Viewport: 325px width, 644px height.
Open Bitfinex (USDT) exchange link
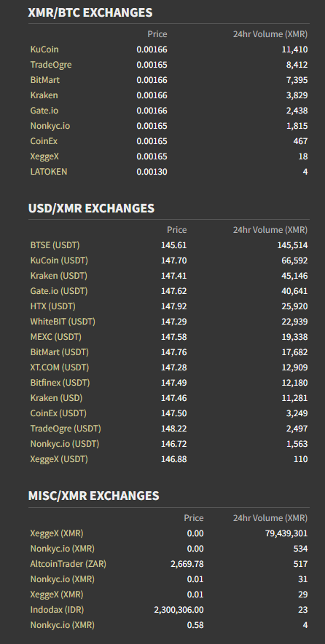(60, 383)
